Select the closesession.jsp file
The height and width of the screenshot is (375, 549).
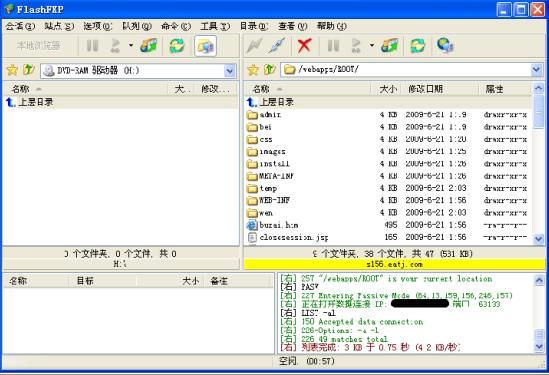click(x=388, y=237)
